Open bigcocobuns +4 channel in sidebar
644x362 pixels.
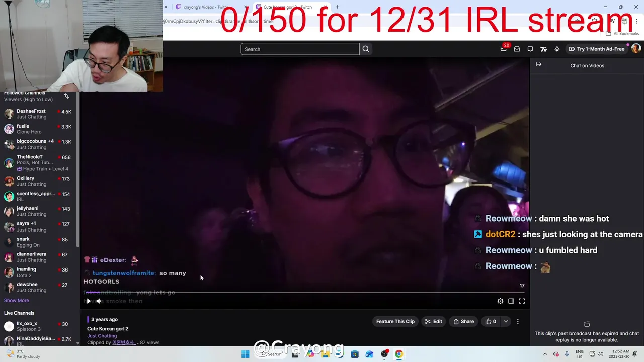pos(38,144)
